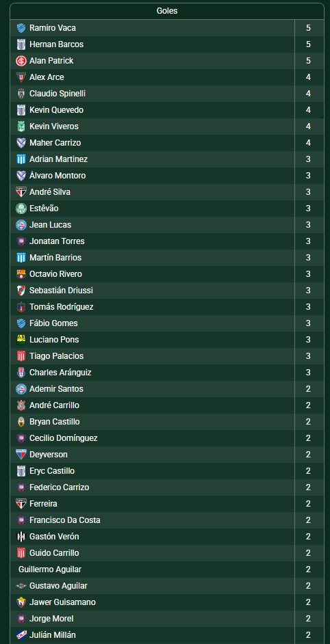
Task: Select the Maher Carrizo name
Action: coord(55,143)
